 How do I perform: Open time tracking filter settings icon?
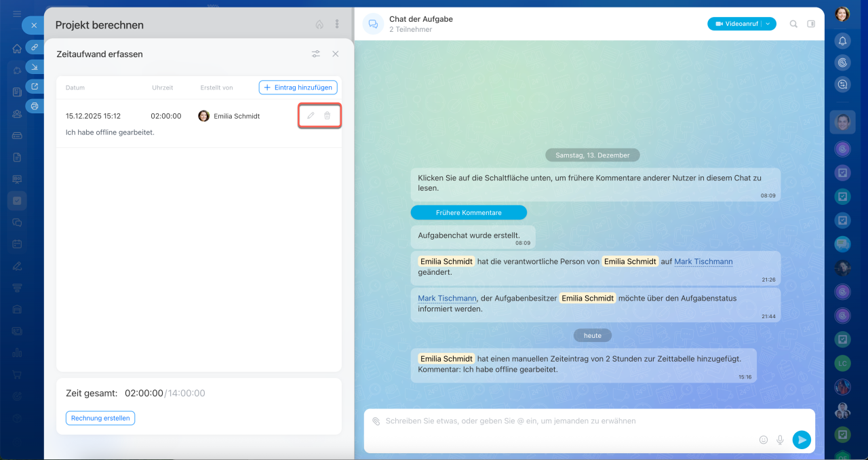316,54
